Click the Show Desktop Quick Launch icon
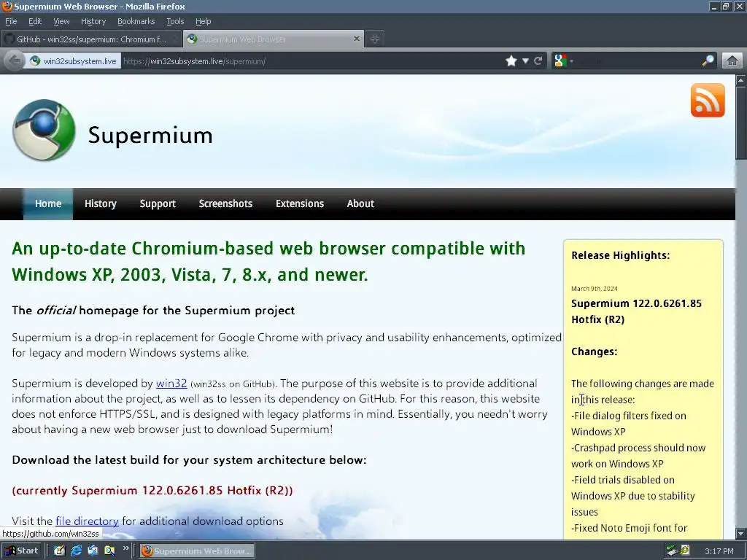747x560 pixels. pos(93,551)
